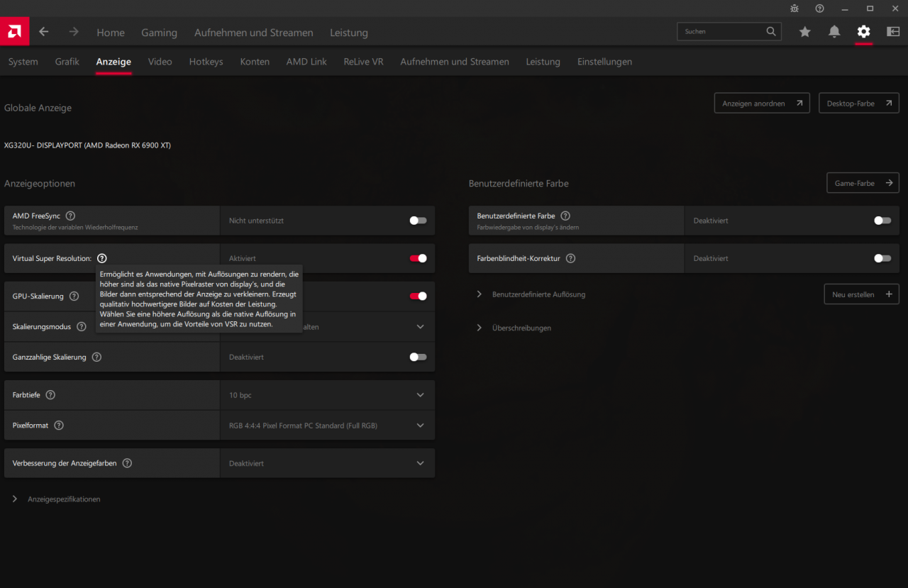Viewport: 908px width, 588px height.
Task: Show GPU-Skalierung help icon
Action: (x=74, y=296)
